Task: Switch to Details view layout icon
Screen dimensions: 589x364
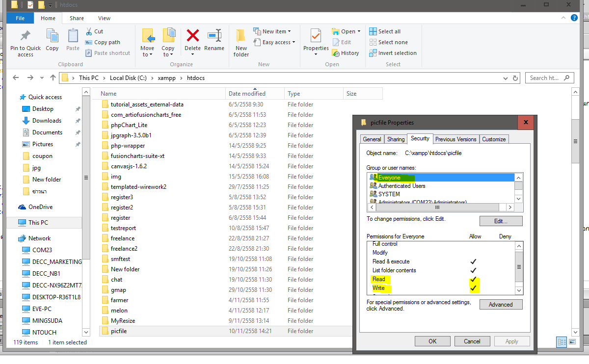Action: coord(562,342)
